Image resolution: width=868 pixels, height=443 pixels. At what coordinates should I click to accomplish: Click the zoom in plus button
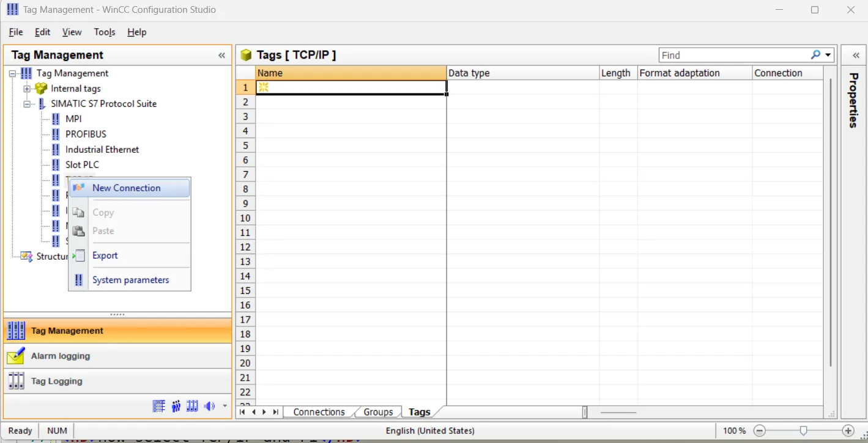pyautogui.click(x=848, y=430)
